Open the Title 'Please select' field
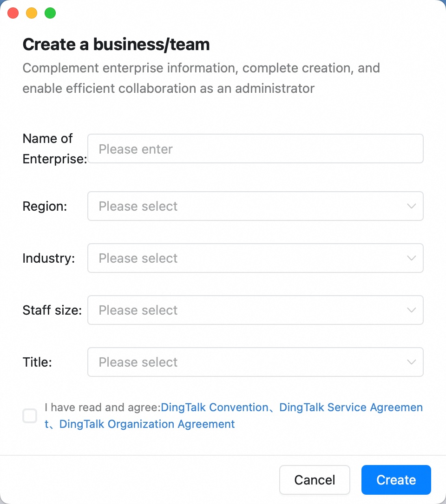This screenshot has width=446, height=504. pos(256,362)
